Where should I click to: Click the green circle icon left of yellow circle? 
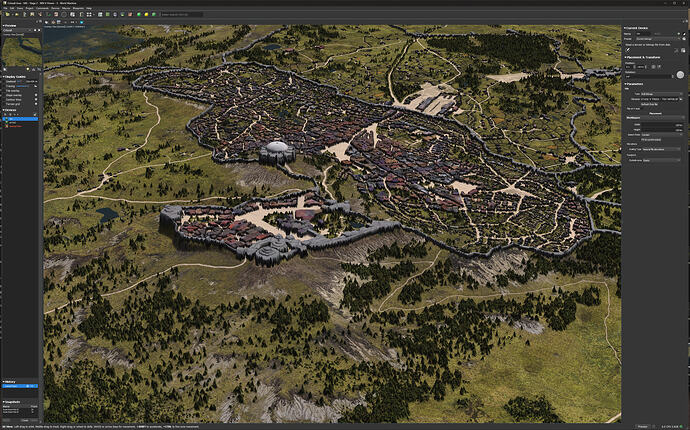tap(139, 15)
